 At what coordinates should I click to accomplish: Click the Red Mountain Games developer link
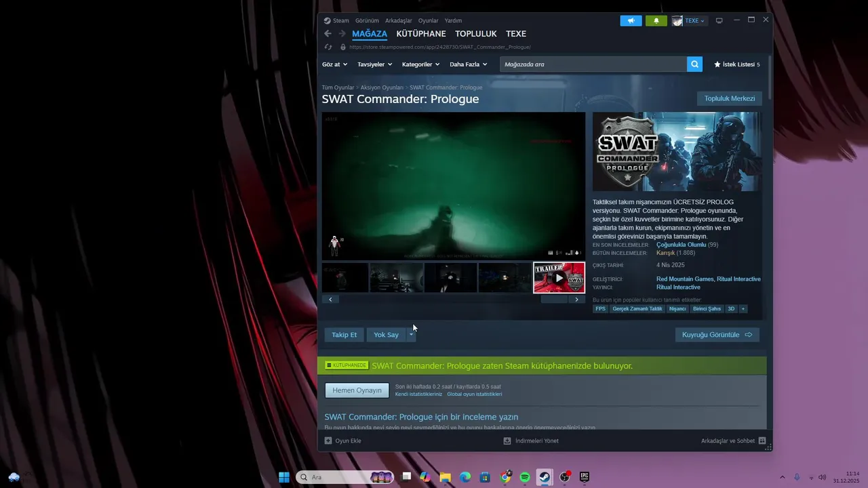click(685, 279)
